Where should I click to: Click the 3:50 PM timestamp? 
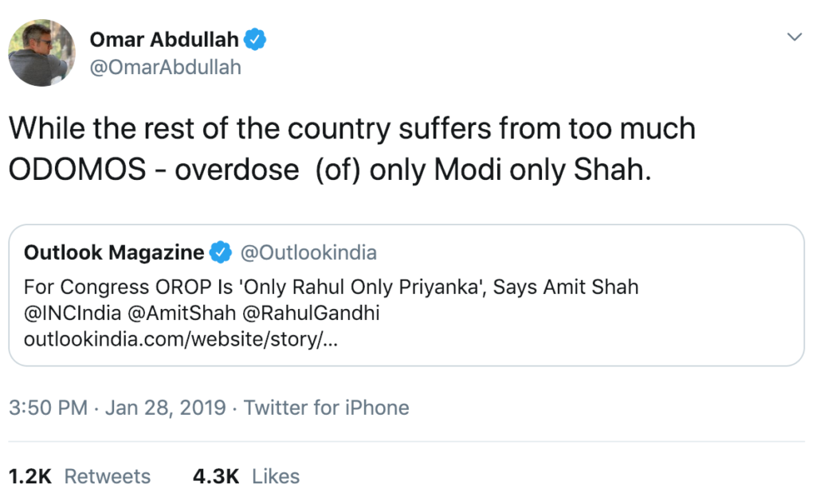tap(48, 408)
